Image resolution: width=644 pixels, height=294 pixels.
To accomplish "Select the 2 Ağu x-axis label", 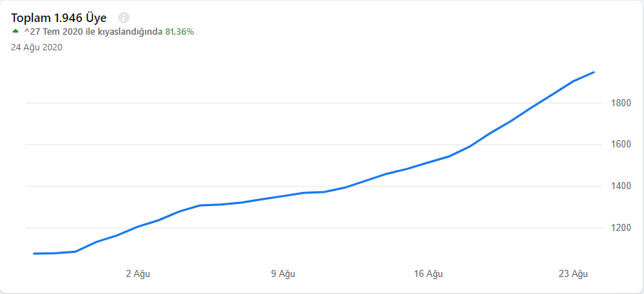I will point(138,274).
